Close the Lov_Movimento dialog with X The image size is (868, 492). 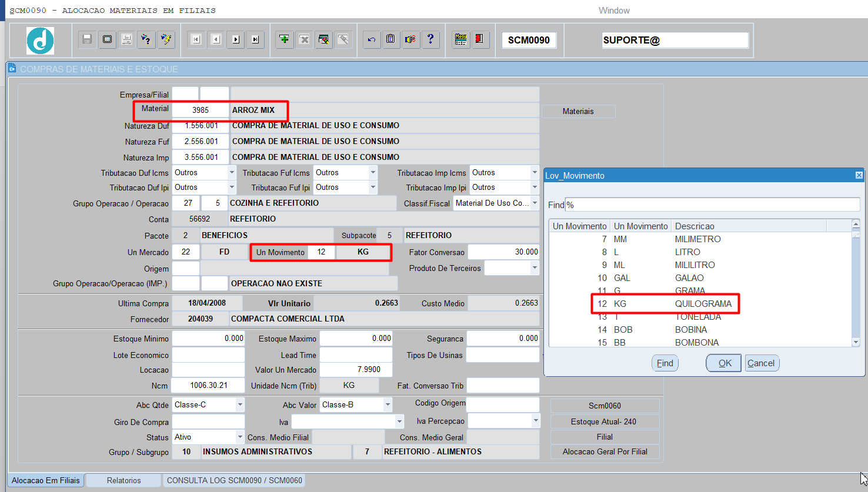click(x=859, y=175)
